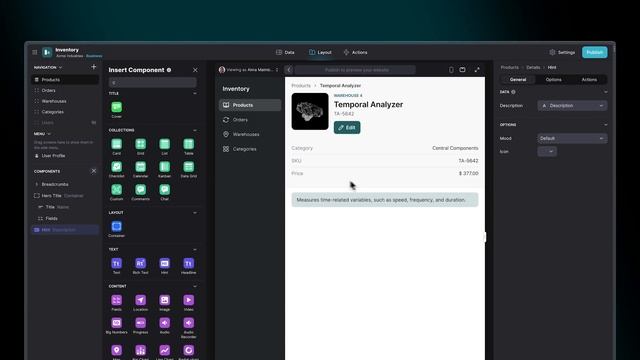Insert the Container layout component
Viewport: 640px width, 360px height.
pyautogui.click(x=116, y=227)
